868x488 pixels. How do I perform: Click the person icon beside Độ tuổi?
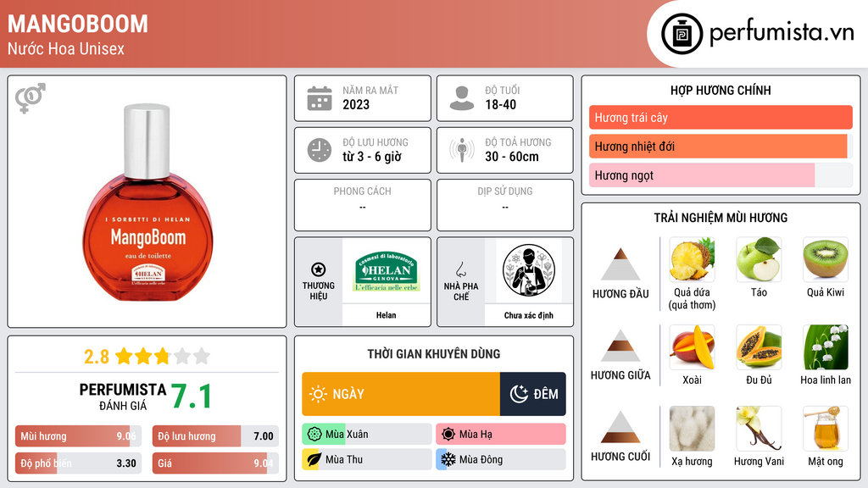(x=462, y=98)
